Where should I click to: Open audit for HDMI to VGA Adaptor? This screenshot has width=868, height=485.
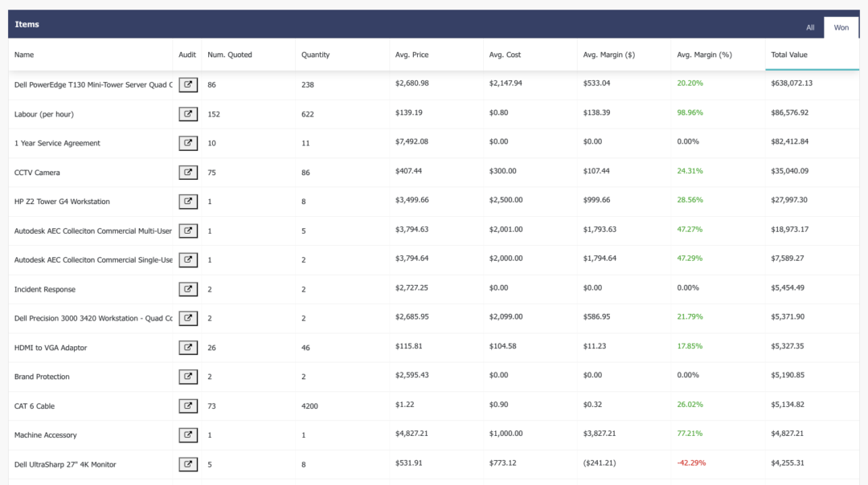(x=188, y=348)
